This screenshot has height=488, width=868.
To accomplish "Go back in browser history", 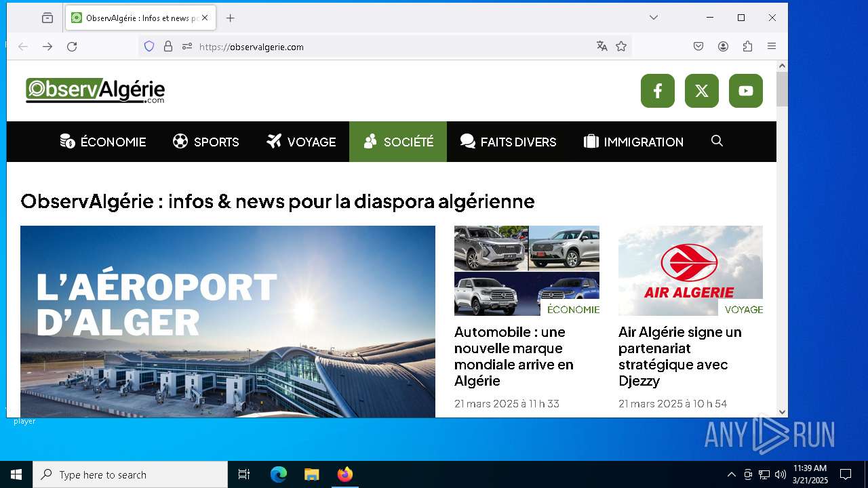I will tap(23, 47).
